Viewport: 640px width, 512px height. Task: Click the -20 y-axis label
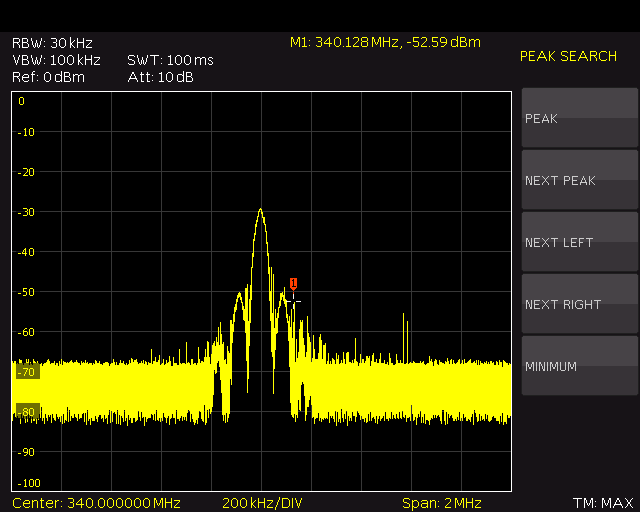(x=26, y=172)
